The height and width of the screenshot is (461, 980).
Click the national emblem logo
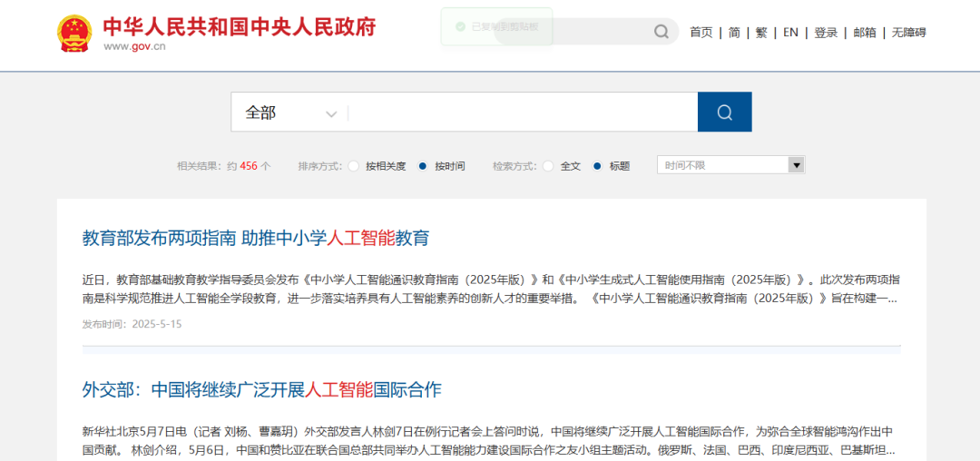click(x=74, y=34)
